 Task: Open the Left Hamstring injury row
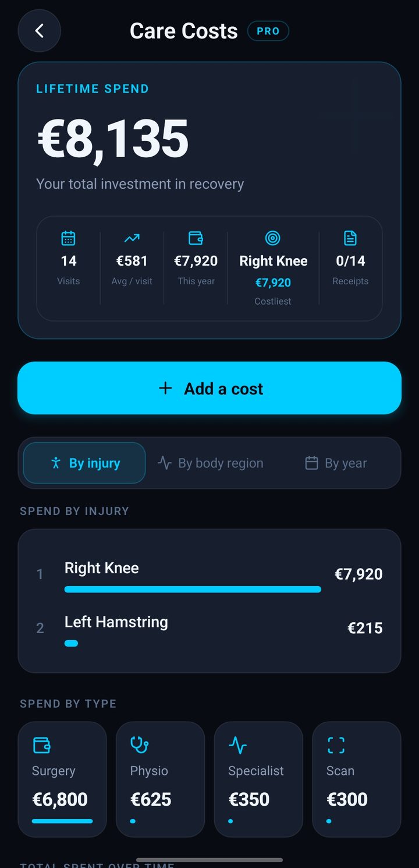(x=210, y=629)
